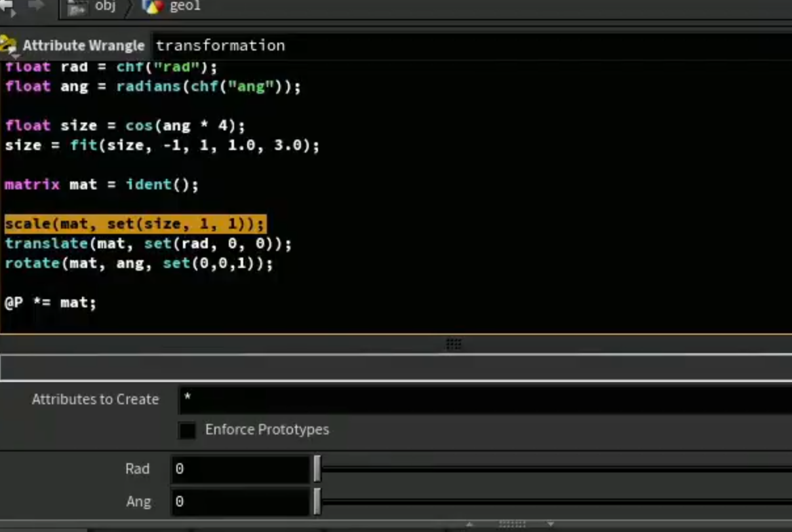Click the Ang parameter label

(x=138, y=502)
